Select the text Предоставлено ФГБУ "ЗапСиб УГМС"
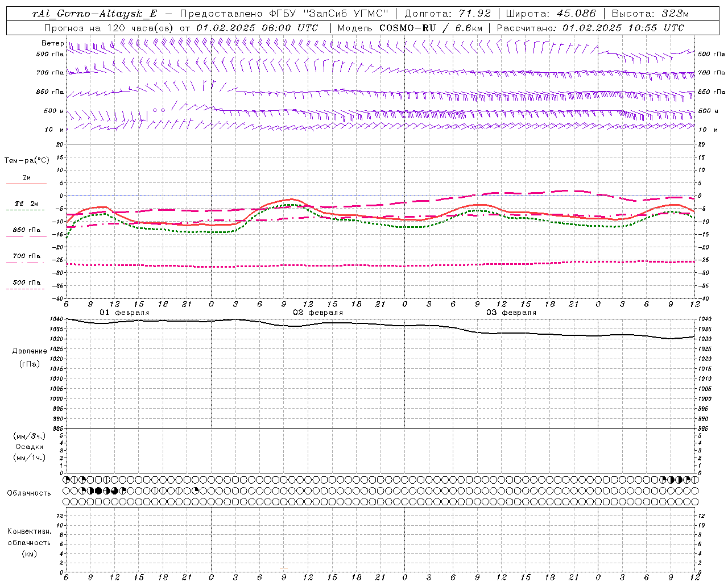Viewport: 728px width, 582px height. [x=284, y=14]
